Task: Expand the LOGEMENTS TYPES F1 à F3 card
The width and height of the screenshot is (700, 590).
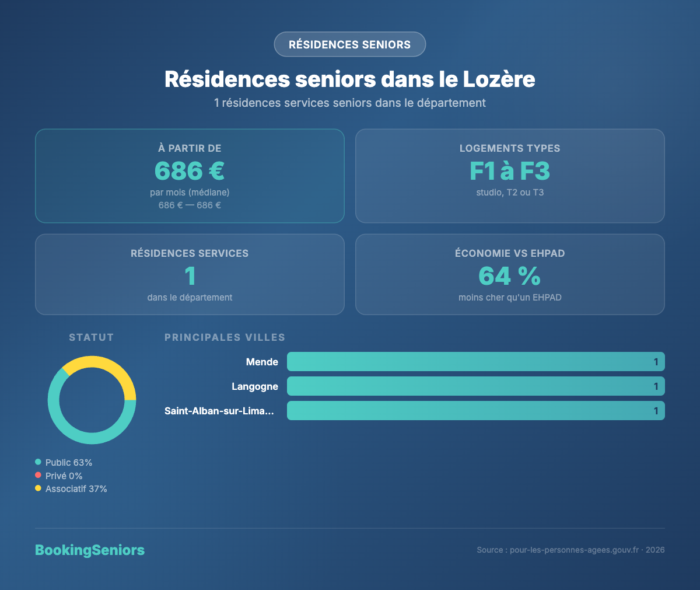Action: point(510,175)
